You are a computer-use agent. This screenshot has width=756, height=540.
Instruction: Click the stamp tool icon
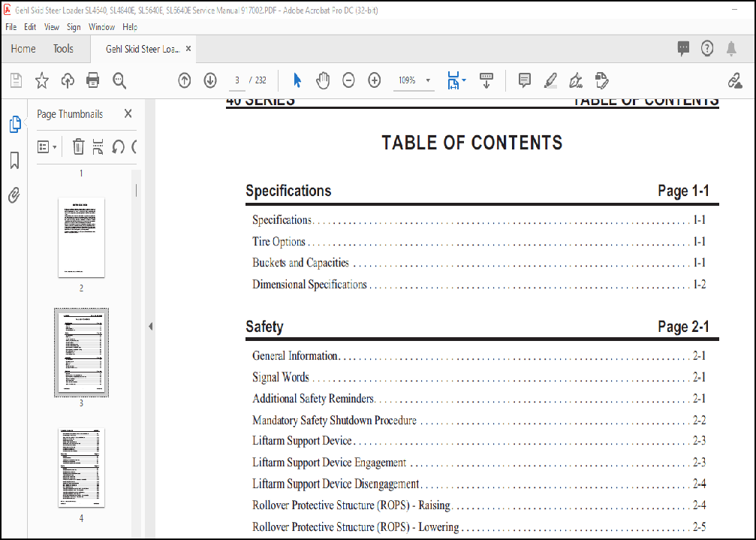[x=601, y=80]
